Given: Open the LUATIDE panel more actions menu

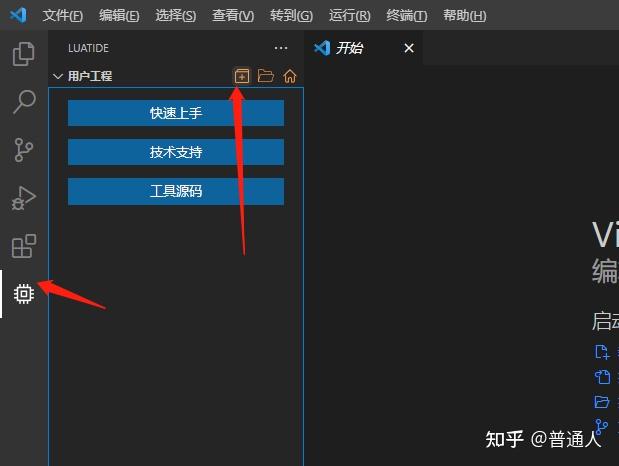Looking at the screenshot, I should [x=281, y=48].
